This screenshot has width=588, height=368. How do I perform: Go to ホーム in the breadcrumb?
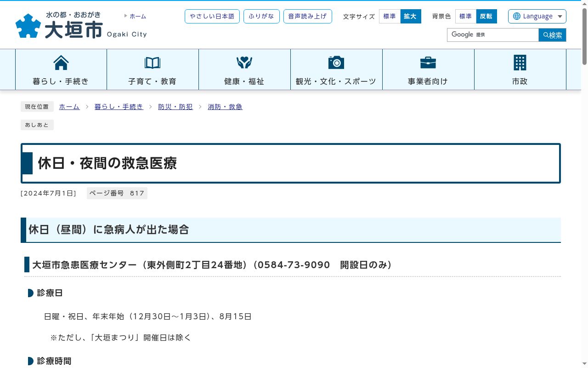pos(69,107)
